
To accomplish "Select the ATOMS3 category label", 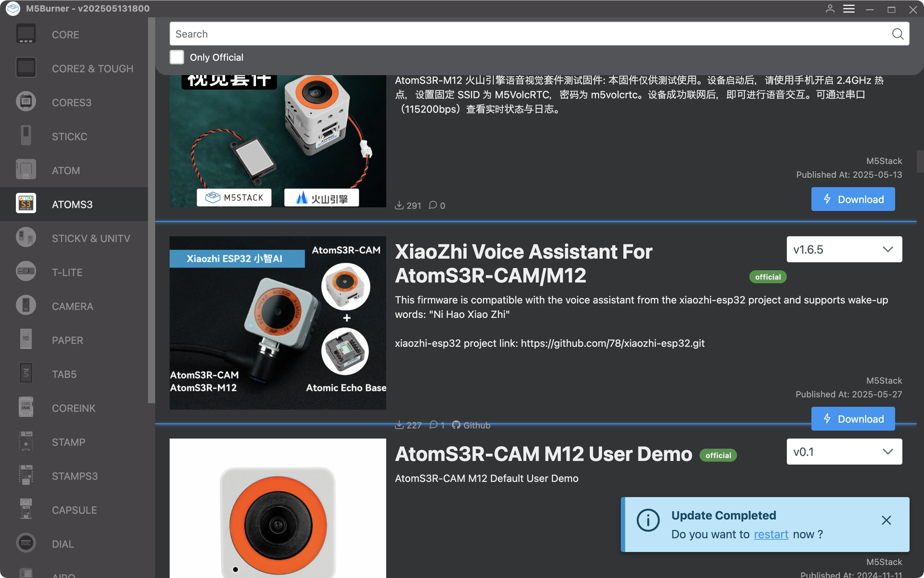I will click(x=73, y=204).
